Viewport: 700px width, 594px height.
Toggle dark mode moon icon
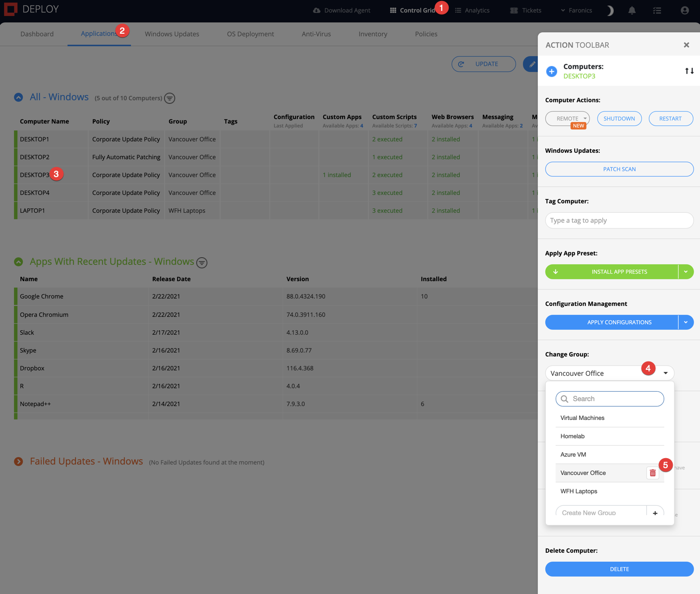tap(610, 10)
